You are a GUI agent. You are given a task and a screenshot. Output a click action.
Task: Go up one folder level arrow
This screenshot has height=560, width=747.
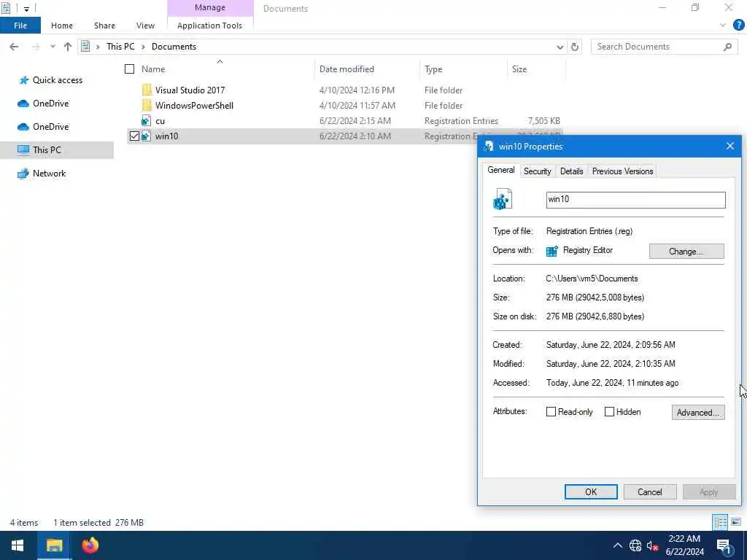68,47
